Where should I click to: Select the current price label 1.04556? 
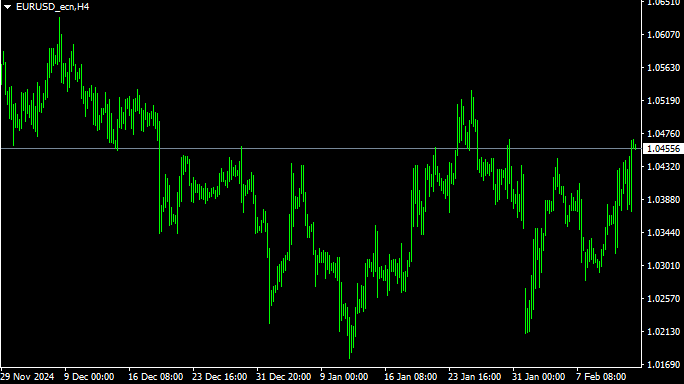coord(663,149)
